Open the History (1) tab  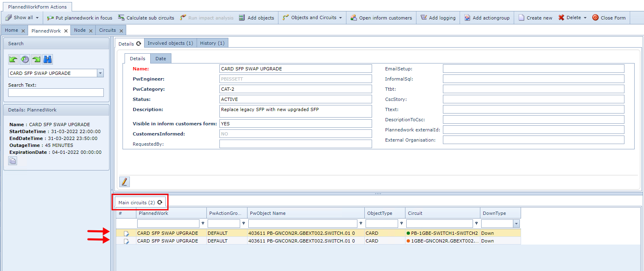(212, 43)
